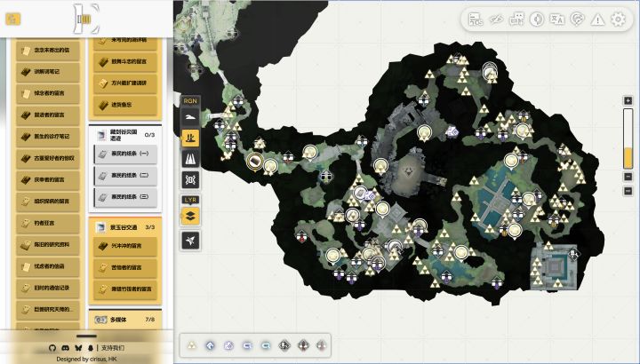
Task: Open the warning triangle notice icon
Action: [x=597, y=20]
